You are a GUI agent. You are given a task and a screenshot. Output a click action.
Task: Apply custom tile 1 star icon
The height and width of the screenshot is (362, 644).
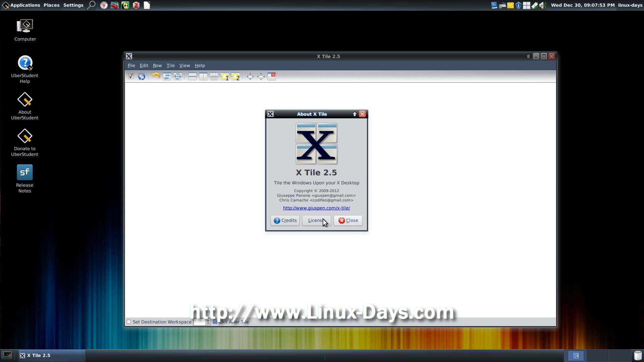225,76
